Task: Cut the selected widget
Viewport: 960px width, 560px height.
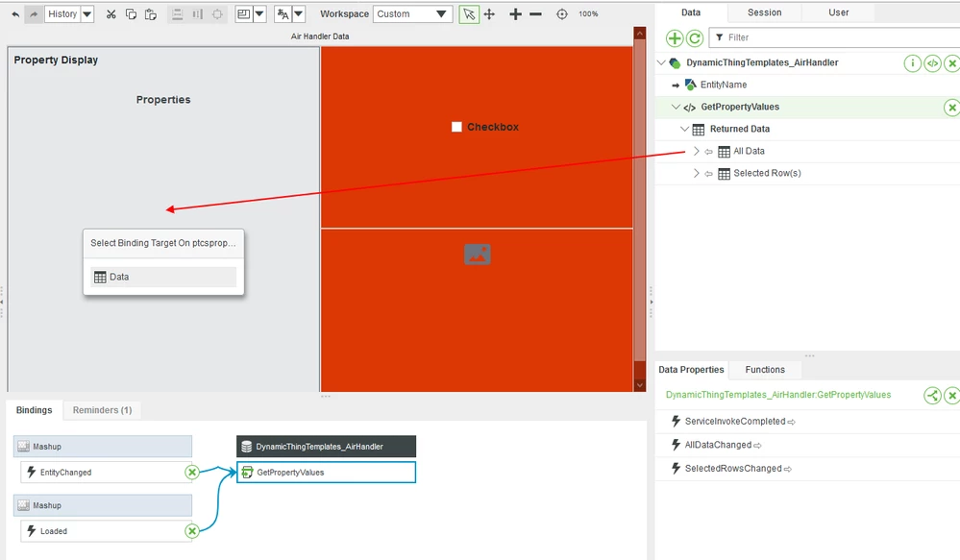Action: point(111,14)
